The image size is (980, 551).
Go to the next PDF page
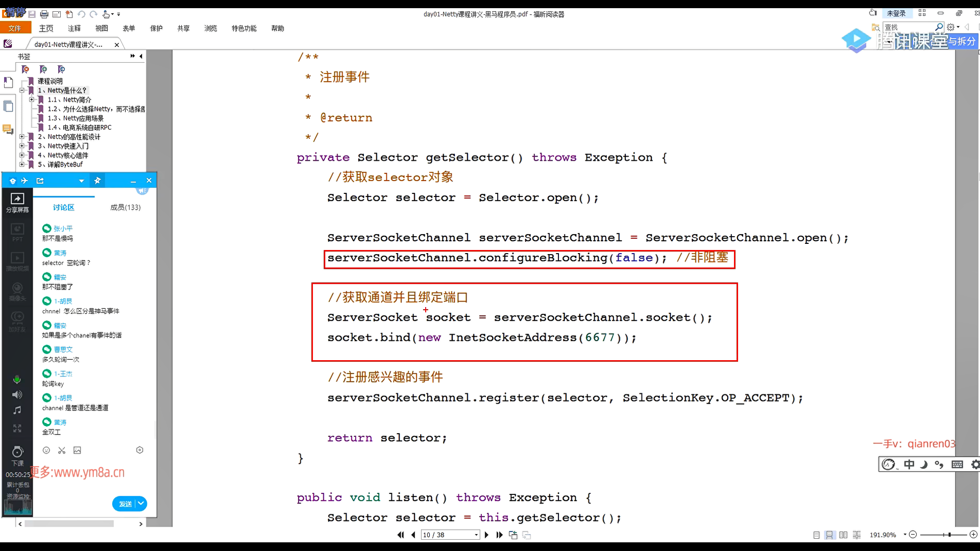[x=486, y=535]
